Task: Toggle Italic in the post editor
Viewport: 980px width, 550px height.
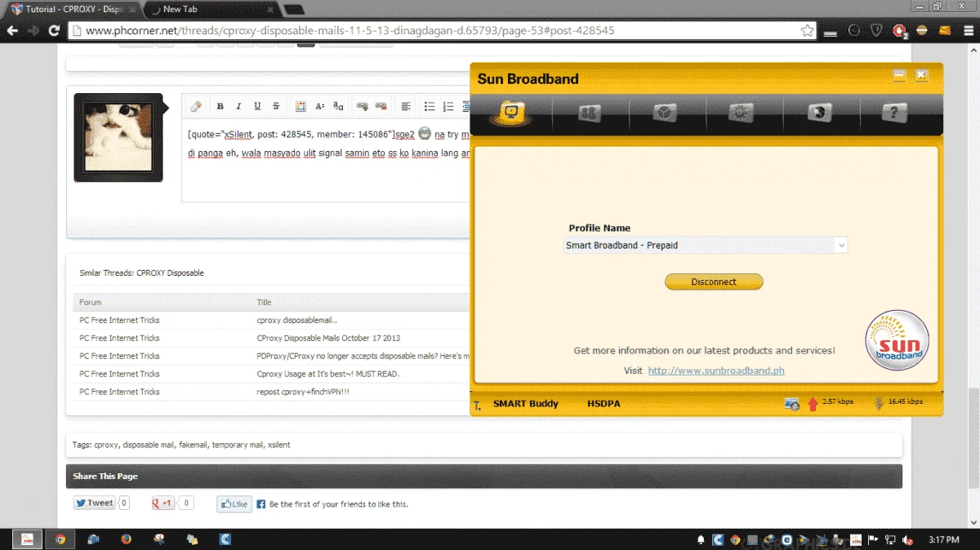Action: [238, 106]
